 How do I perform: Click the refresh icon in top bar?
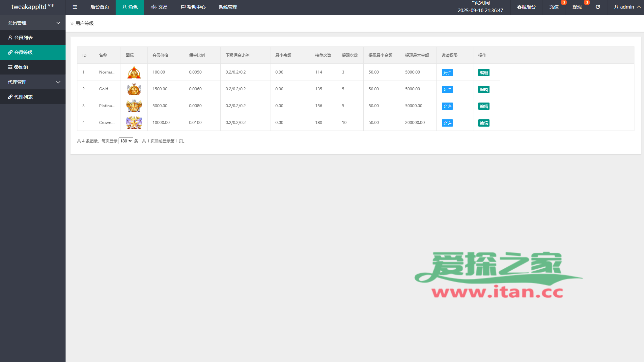598,7
